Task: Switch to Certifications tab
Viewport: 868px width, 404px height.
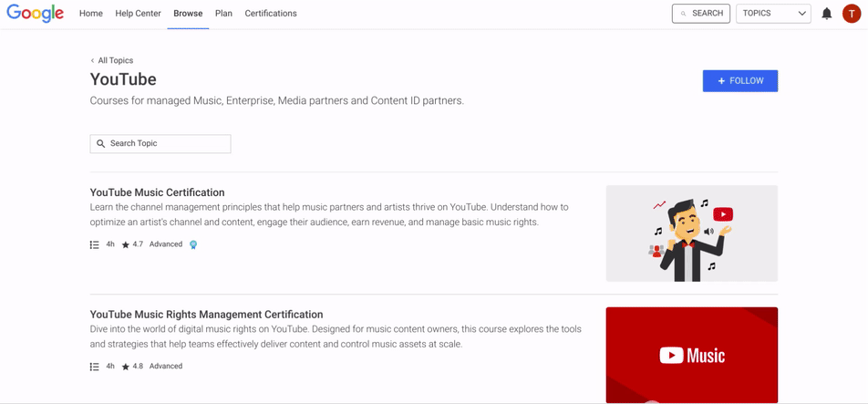Action: pyautogui.click(x=271, y=14)
